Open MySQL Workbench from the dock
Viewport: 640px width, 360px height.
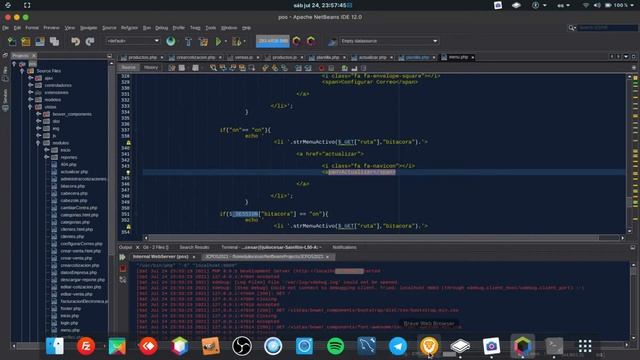(367, 346)
